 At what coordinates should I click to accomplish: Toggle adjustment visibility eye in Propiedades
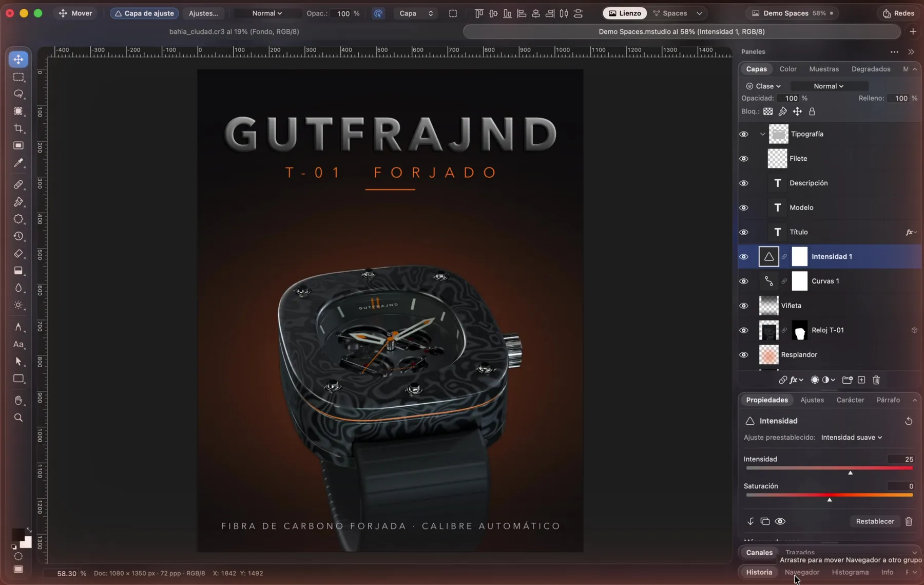tap(780, 521)
